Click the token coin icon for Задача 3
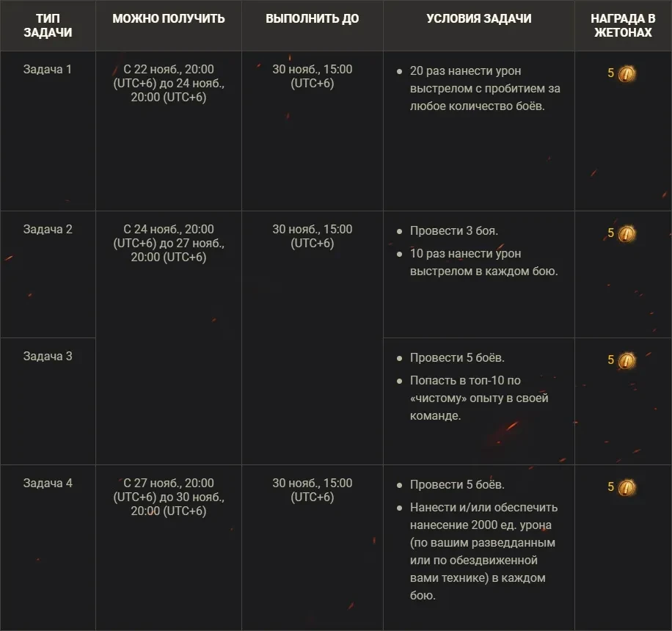 [627, 361]
